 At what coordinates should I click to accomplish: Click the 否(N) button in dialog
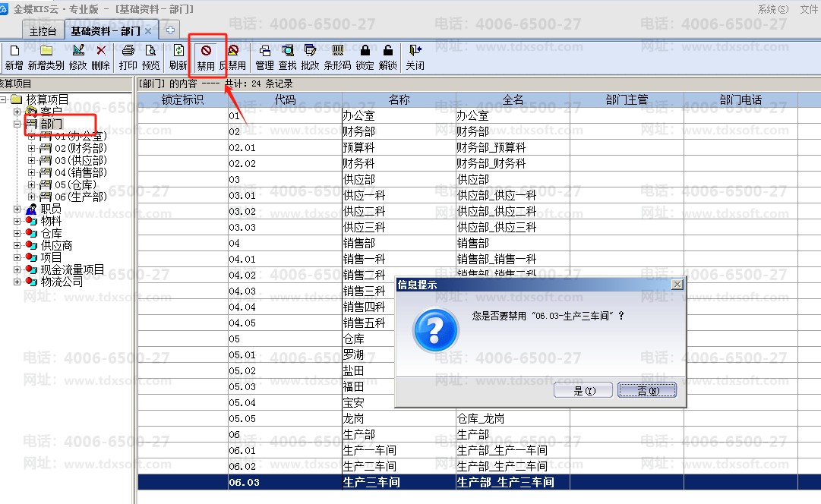click(x=647, y=390)
